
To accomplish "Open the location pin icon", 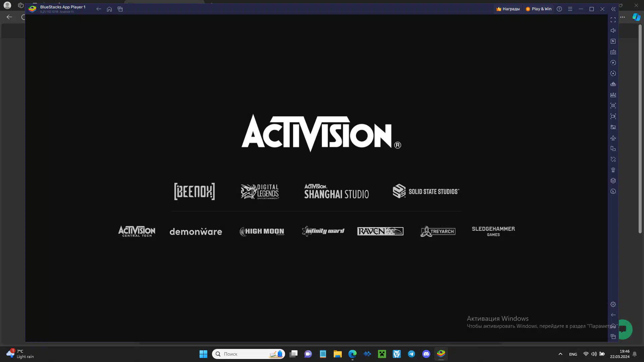I will point(613,170).
